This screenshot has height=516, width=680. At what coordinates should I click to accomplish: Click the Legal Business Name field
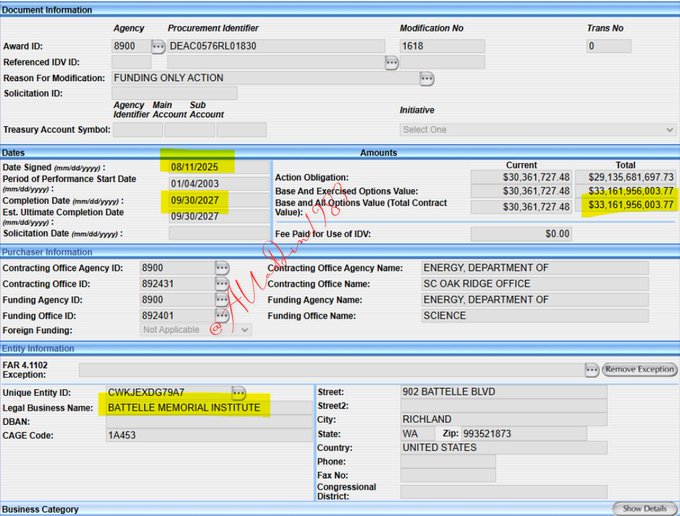[208, 408]
